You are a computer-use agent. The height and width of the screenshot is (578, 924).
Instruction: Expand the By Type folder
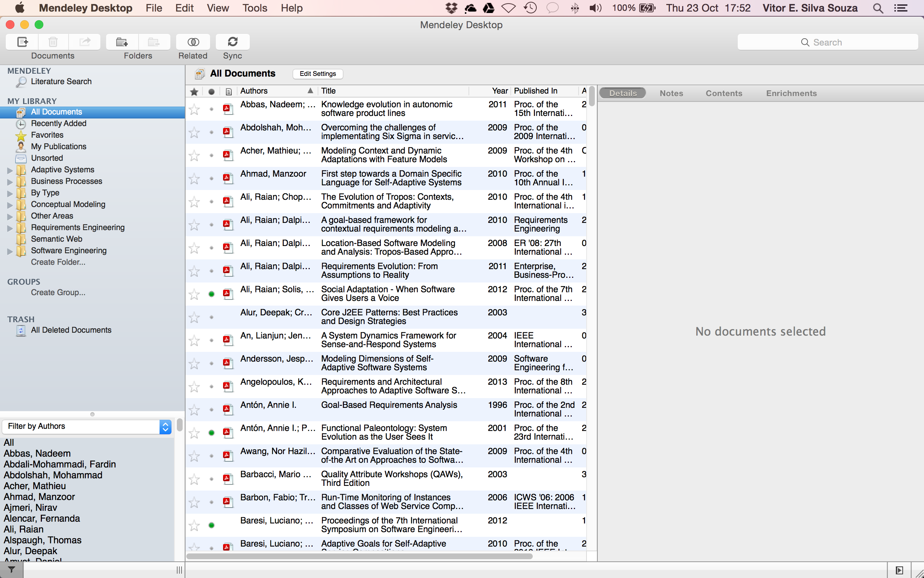click(x=10, y=193)
